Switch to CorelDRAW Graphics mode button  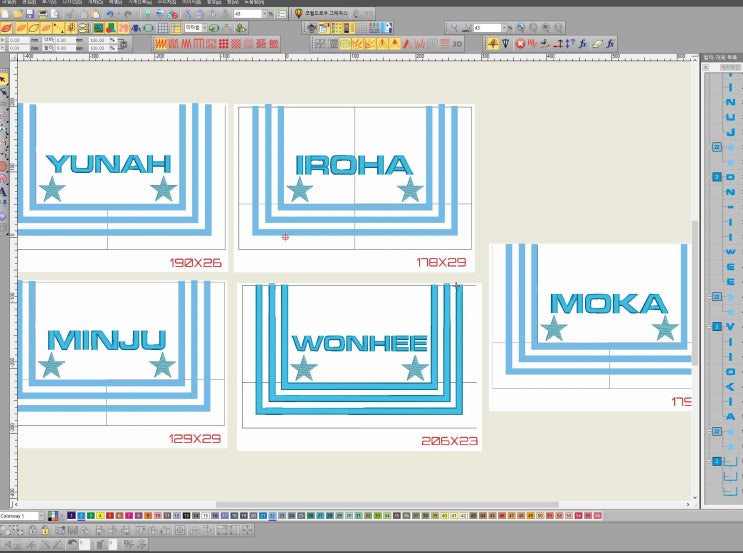point(321,14)
